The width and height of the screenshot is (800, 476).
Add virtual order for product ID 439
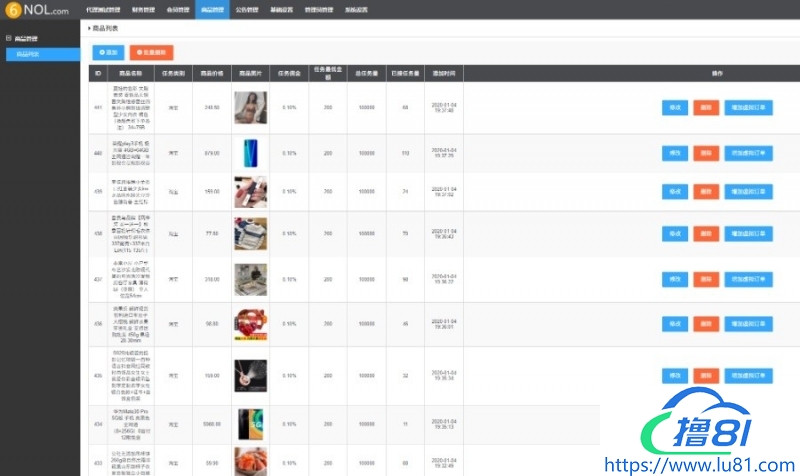pos(749,192)
